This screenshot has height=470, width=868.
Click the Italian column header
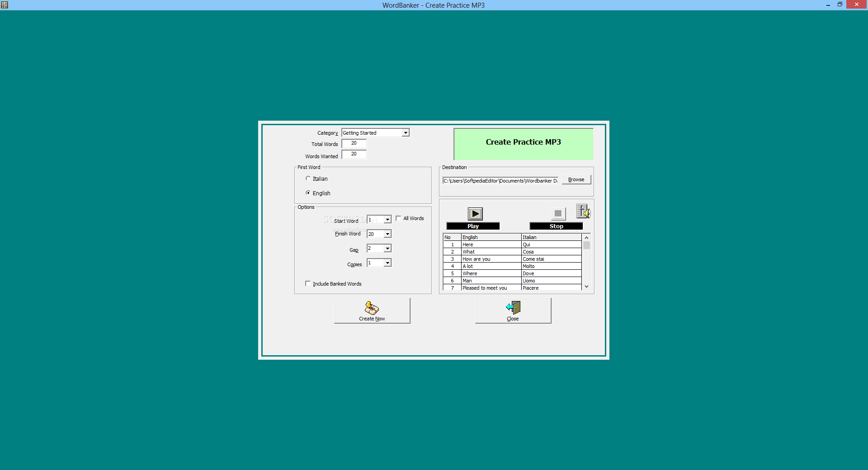tap(551, 237)
